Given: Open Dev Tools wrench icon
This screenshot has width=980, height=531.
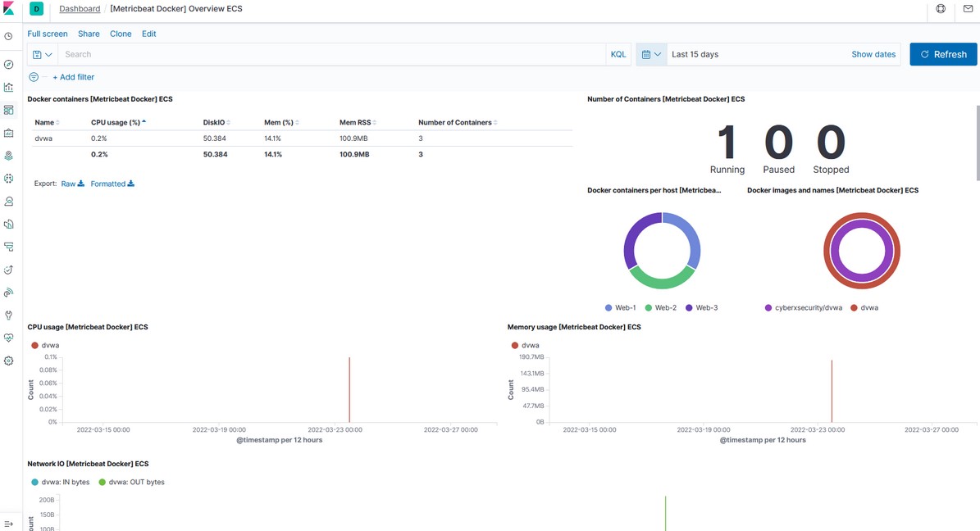Looking at the screenshot, I should tap(9, 315).
